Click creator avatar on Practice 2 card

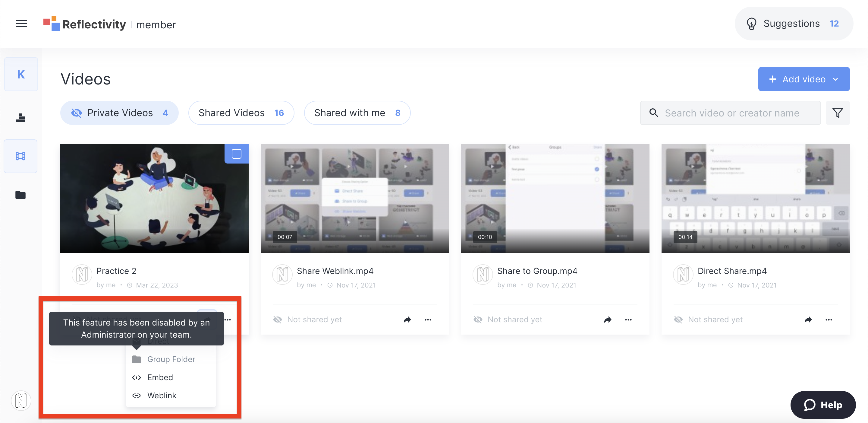[82, 274]
